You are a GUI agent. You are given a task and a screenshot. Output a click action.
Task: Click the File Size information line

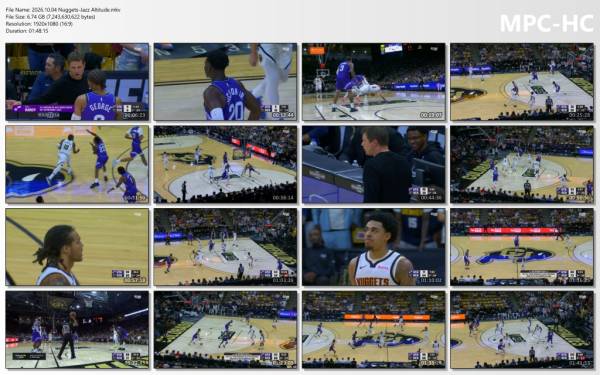(x=51, y=17)
